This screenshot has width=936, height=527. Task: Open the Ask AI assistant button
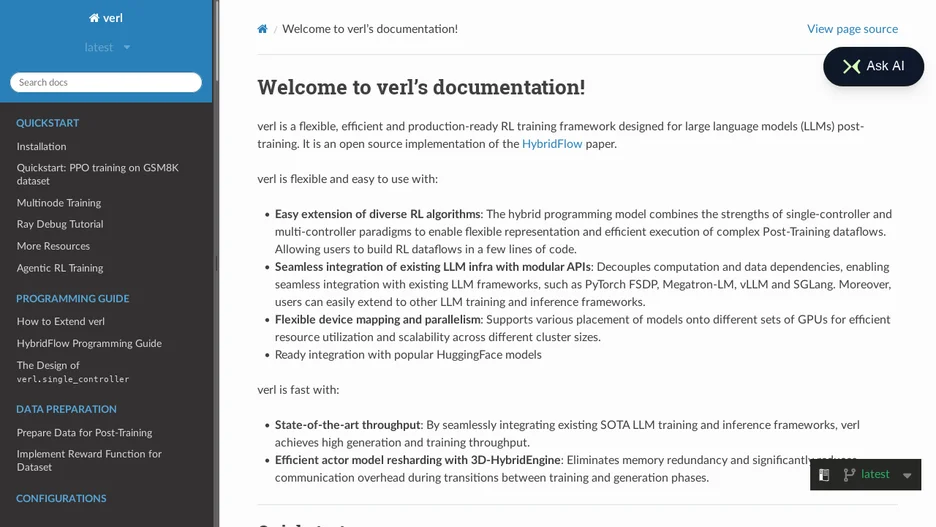pyautogui.click(x=873, y=66)
